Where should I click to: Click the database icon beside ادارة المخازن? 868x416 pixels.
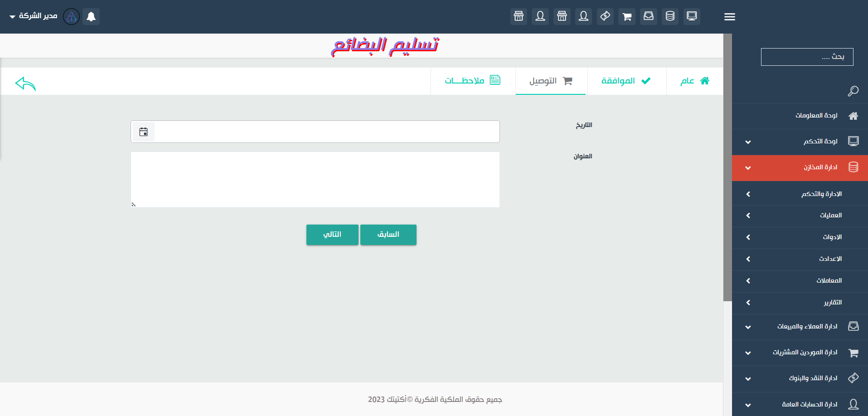[853, 167]
